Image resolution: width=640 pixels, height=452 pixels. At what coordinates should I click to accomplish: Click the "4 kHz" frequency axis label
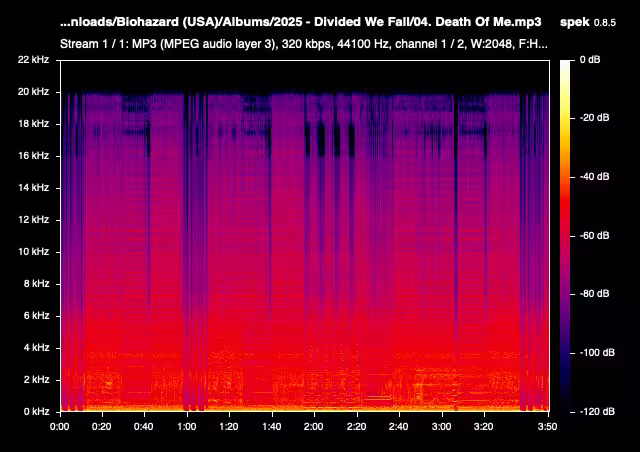[x=36, y=347]
